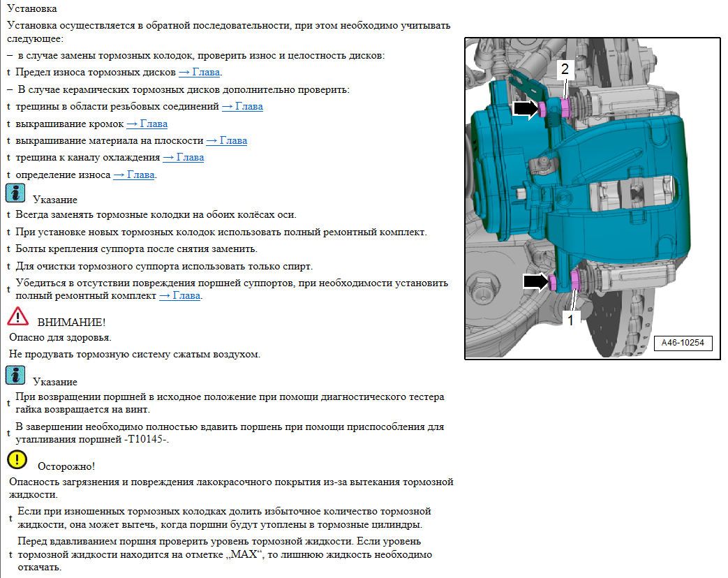This screenshot has height=578, width=728.
Task: Click the red warning triangle ВНИМАНИЕ icon
Action: pyautogui.click(x=17, y=316)
